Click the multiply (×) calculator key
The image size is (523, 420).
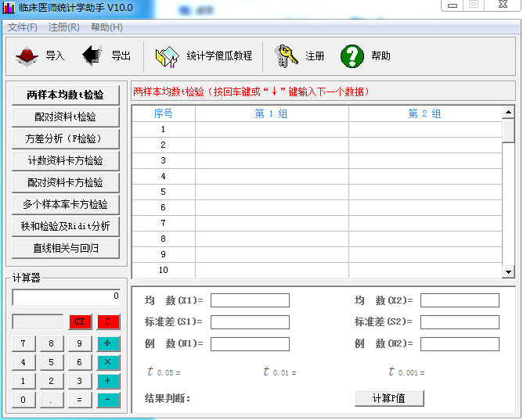pyautogui.click(x=108, y=362)
